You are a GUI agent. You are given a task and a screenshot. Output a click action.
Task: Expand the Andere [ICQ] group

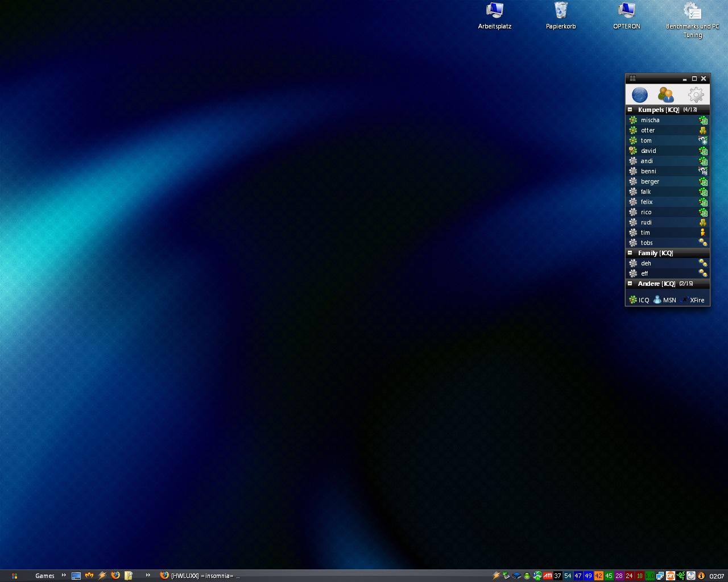click(630, 284)
